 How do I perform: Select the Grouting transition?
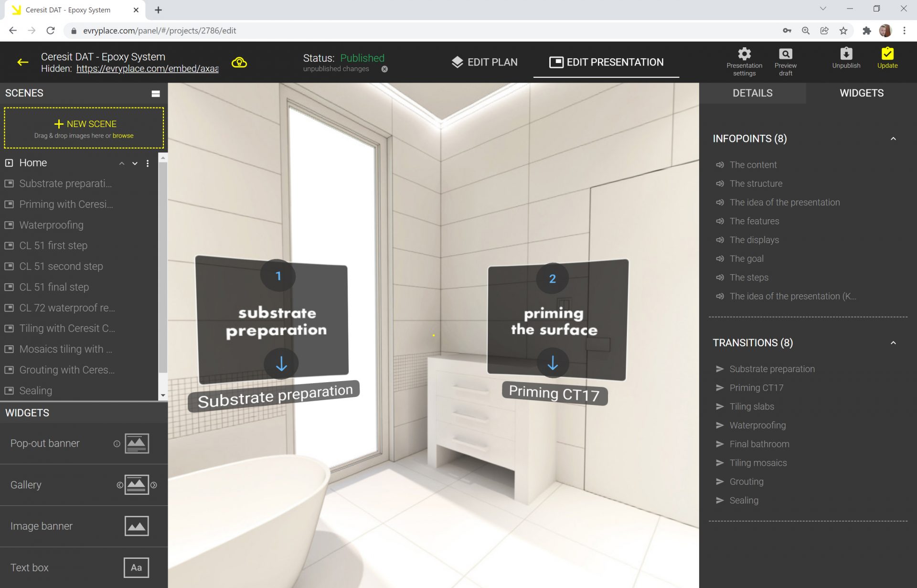click(746, 481)
